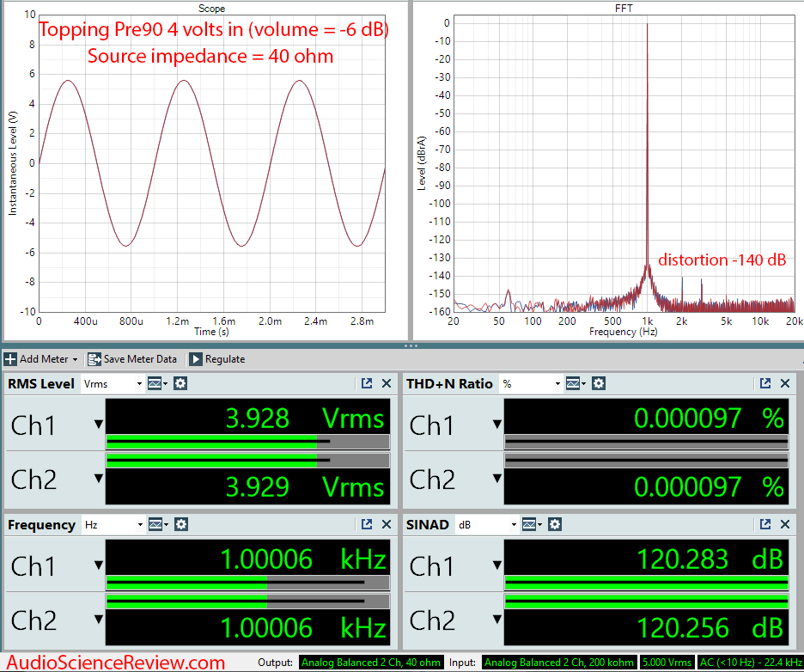Pop out the RMS Level meter
804x672 pixels.
click(367, 383)
